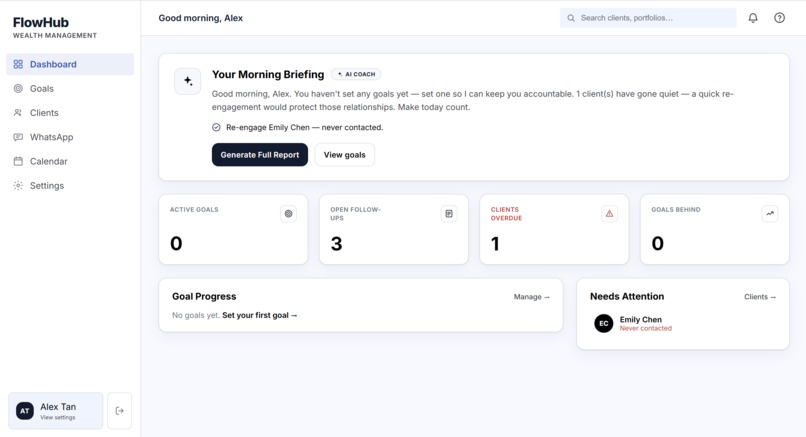806x437 pixels.
Task: Click the EC avatar for Emily Chen
Action: 603,323
